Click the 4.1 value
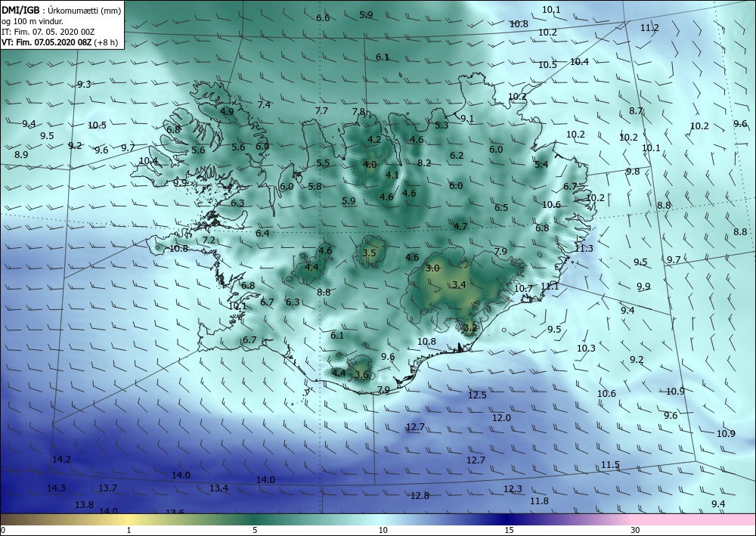The height and width of the screenshot is (536, 756). (x=393, y=175)
